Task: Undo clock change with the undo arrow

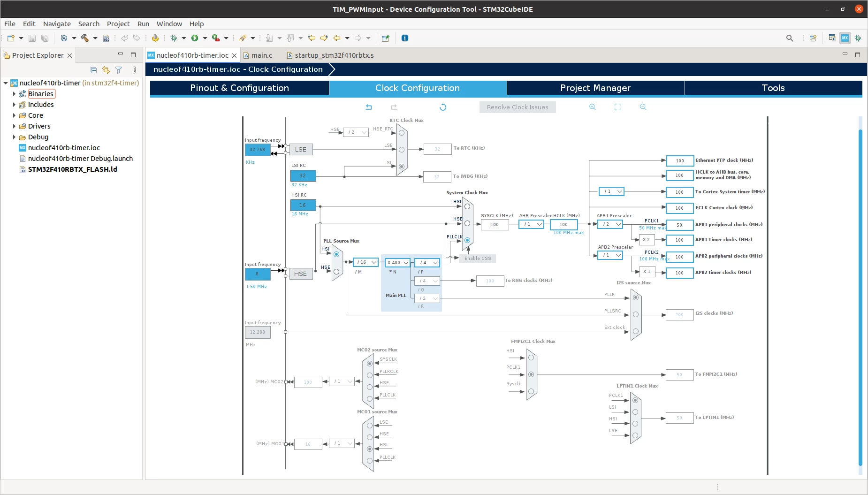Action: pos(369,107)
